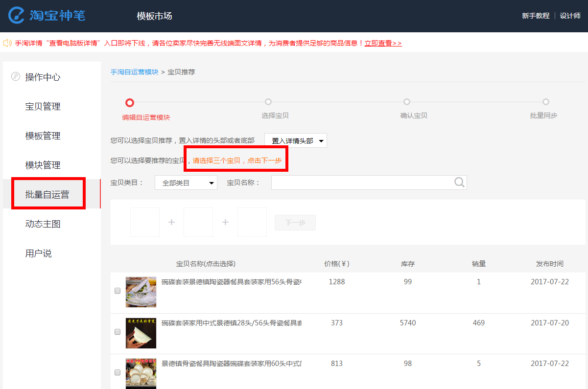Click the 下一步 button
This screenshot has width=588, height=389.
295,223
